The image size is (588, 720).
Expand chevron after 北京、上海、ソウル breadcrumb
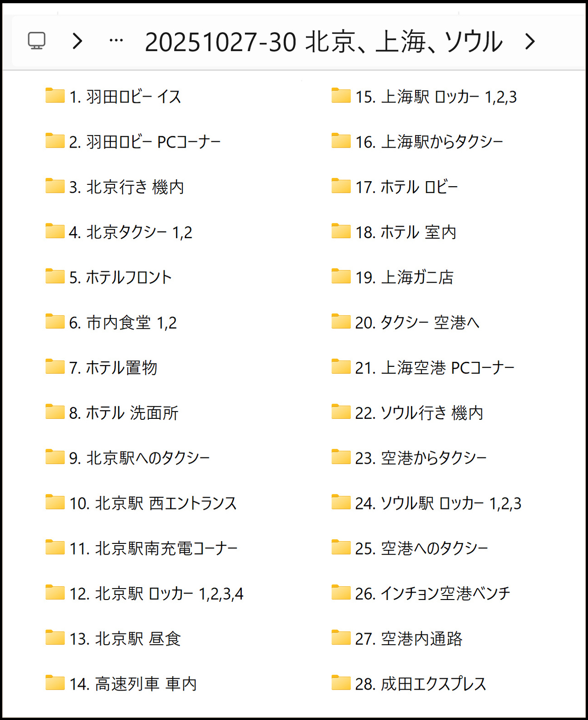click(x=530, y=41)
